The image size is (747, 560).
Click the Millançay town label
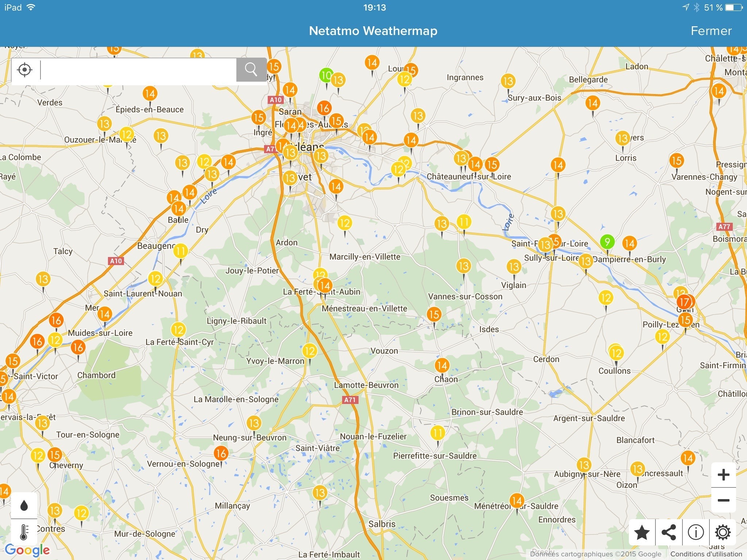pos(232,506)
